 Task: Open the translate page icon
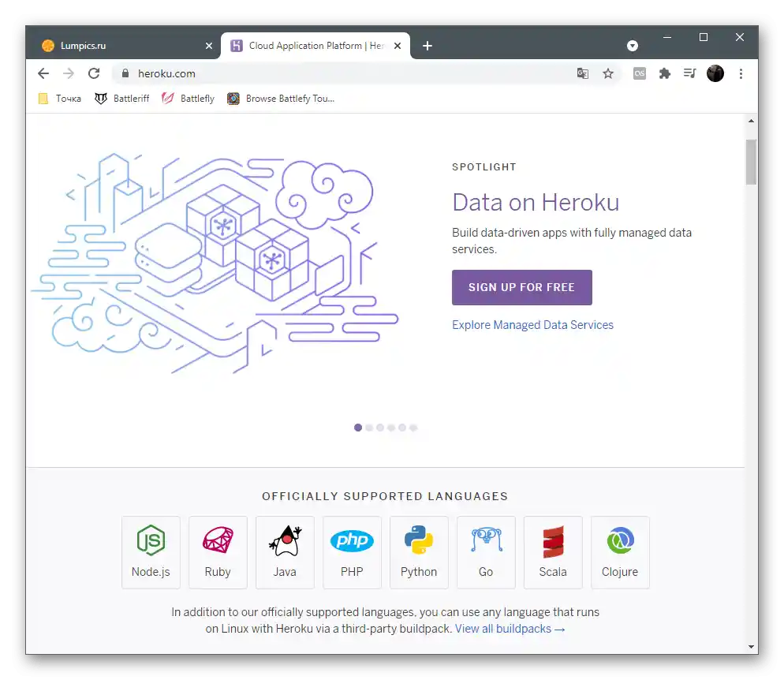click(583, 74)
